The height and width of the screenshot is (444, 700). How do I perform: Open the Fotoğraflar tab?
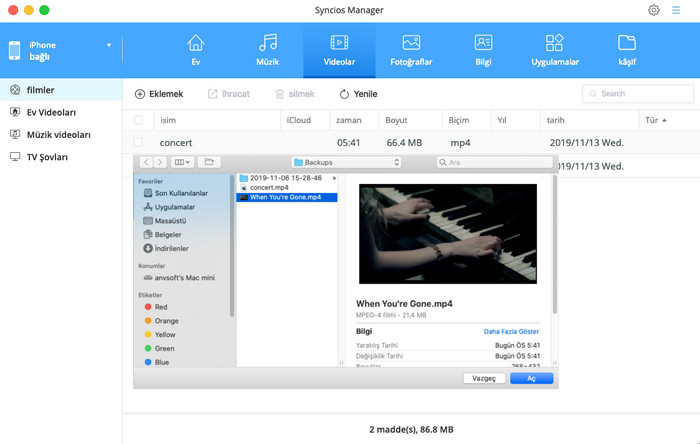click(411, 50)
